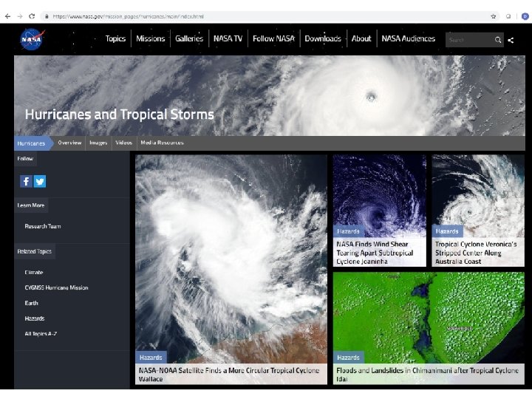Open Tropical Cyclone Veronica's Stripped Center headline
Viewport: 532px width, 399px height.
coord(476,253)
